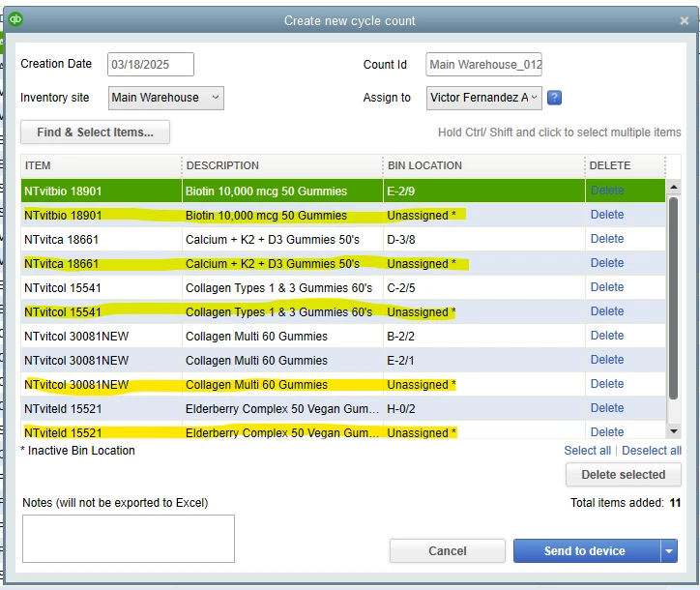Screen dimensions: 700x590
Task: Click Elderberry Complex description with bin H-0/2
Action: pos(281,409)
